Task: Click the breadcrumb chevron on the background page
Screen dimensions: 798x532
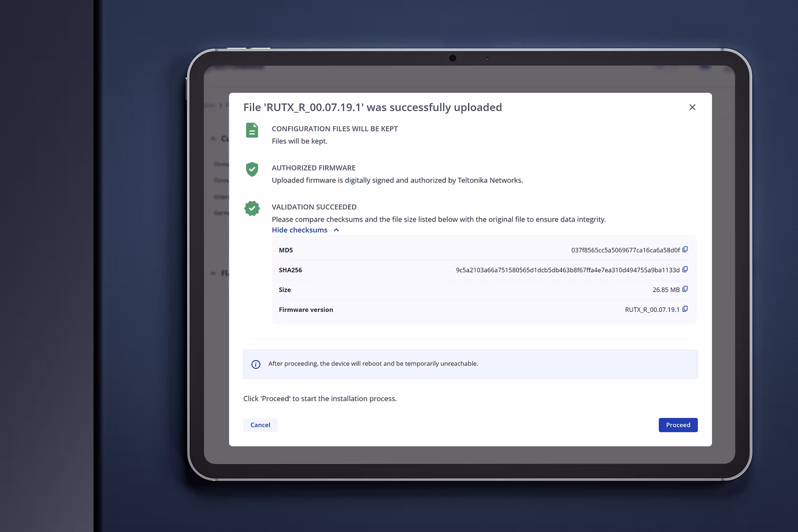Action: coord(220,105)
